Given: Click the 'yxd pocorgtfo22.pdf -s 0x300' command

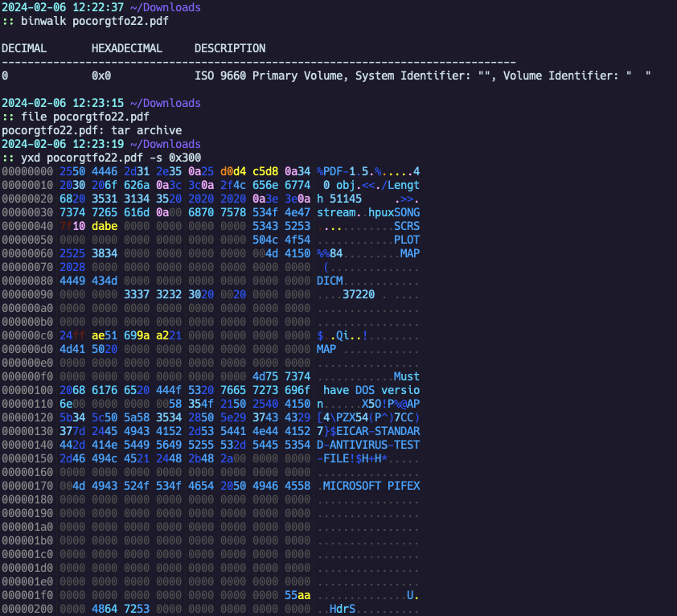Looking at the screenshot, I should point(110,158).
